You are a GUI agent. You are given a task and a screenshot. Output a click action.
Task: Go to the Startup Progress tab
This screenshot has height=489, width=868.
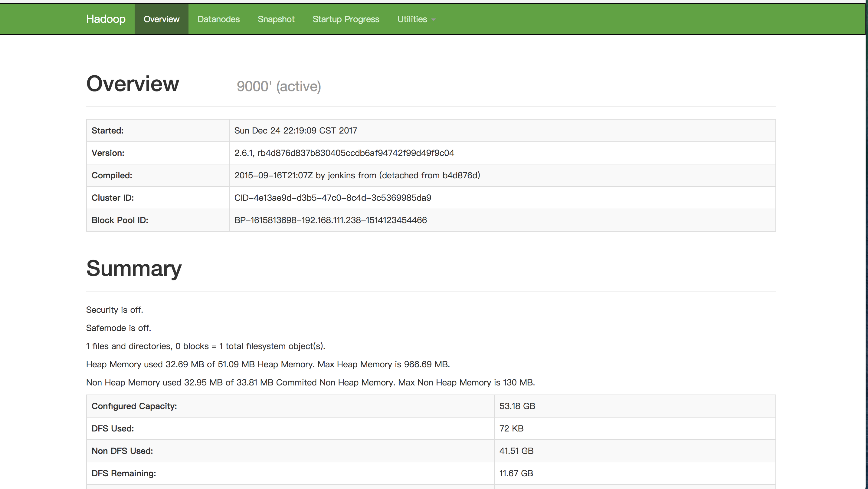pos(346,19)
